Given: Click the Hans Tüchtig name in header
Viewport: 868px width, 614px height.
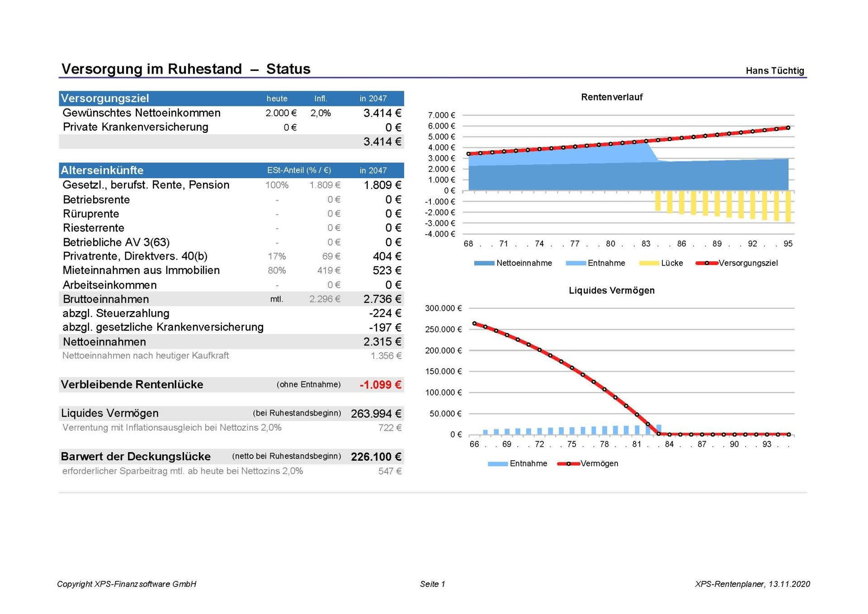Looking at the screenshot, I should [774, 71].
